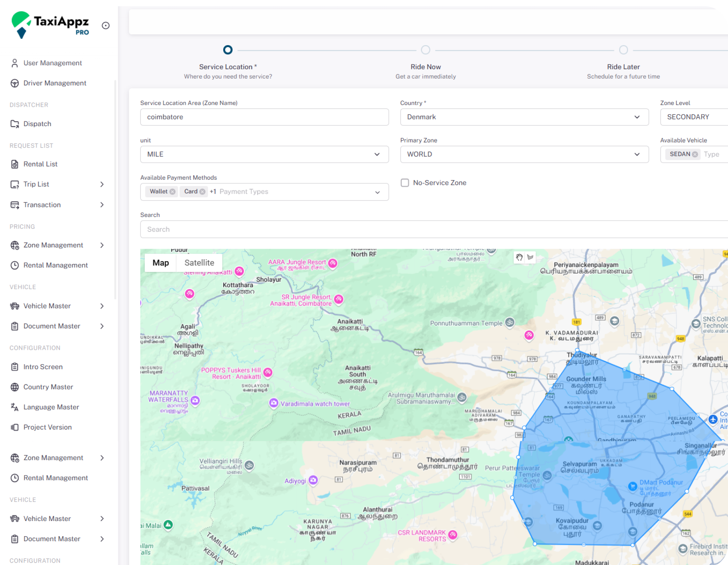The height and width of the screenshot is (565, 728).
Task: Expand the Trip List submenu
Action: (x=102, y=184)
